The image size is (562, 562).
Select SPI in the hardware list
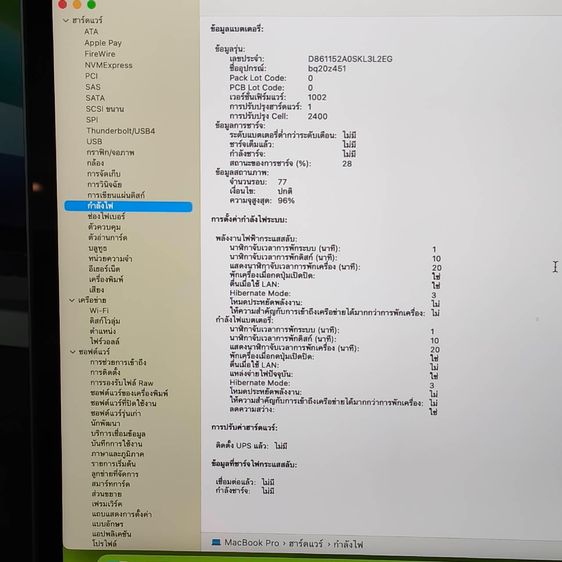(x=92, y=120)
